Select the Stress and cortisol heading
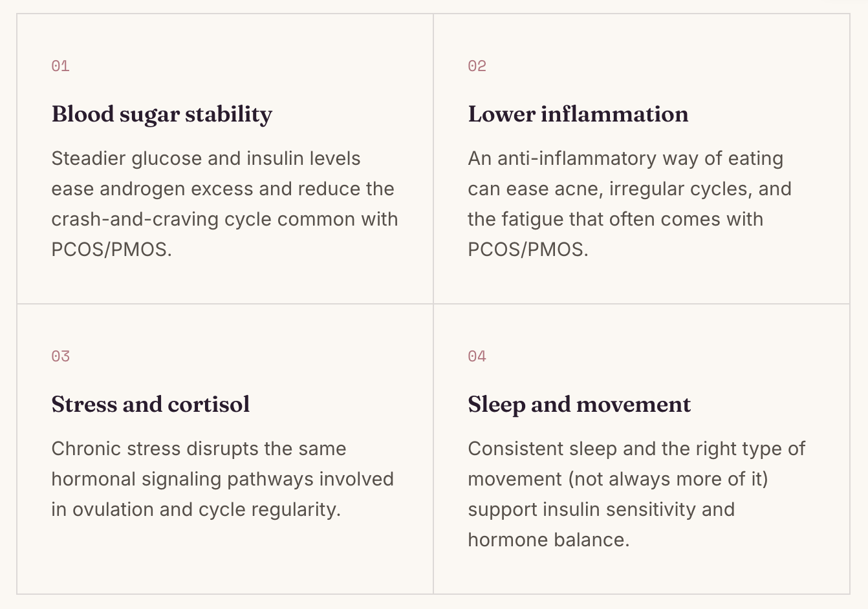The image size is (868, 609). click(151, 405)
